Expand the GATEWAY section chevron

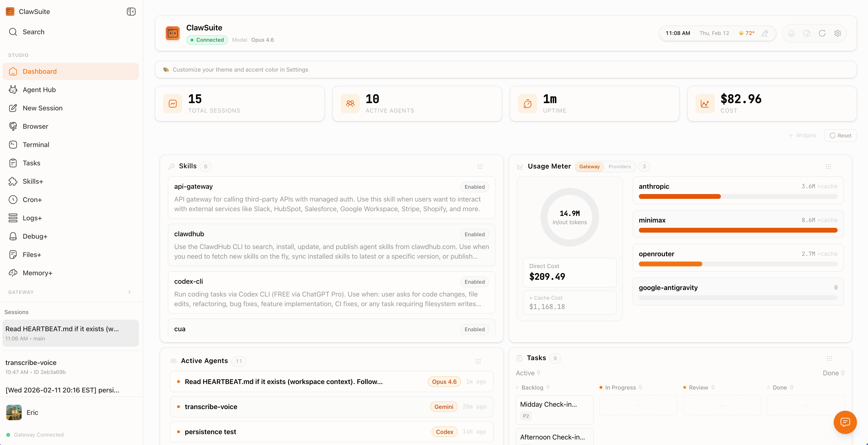pos(129,292)
